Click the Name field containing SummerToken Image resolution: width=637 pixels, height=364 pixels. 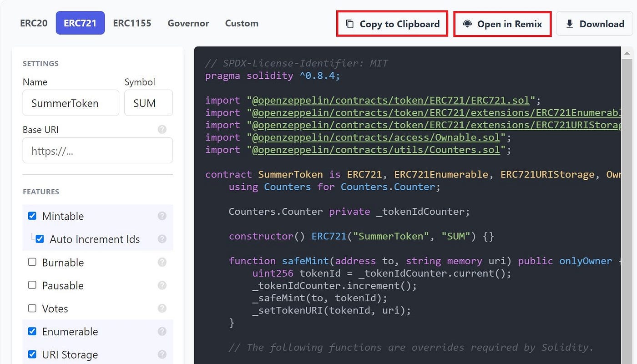[x=71, y=103]
